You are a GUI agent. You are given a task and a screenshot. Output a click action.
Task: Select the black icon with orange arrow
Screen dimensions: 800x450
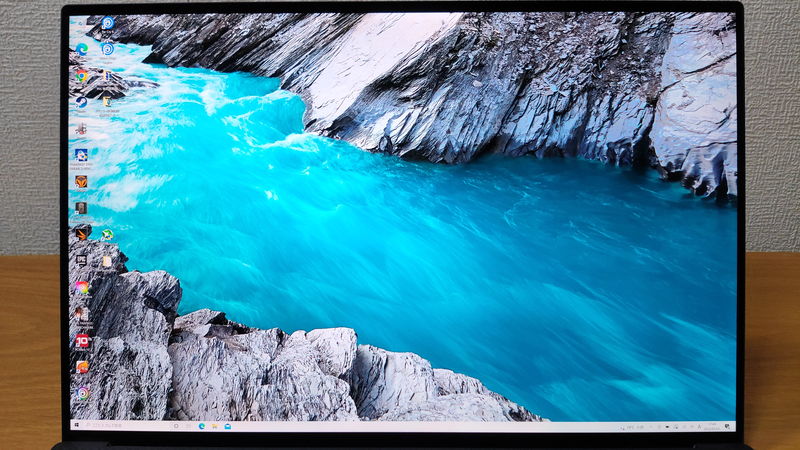pyautogui.click(x=82, y=234)
